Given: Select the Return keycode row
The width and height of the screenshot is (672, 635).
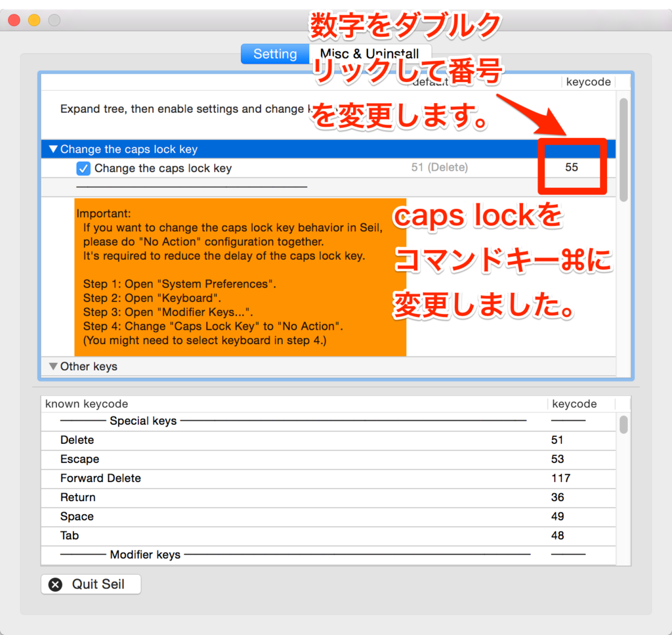Looking at the screenshot, I should tap(328, 497).
